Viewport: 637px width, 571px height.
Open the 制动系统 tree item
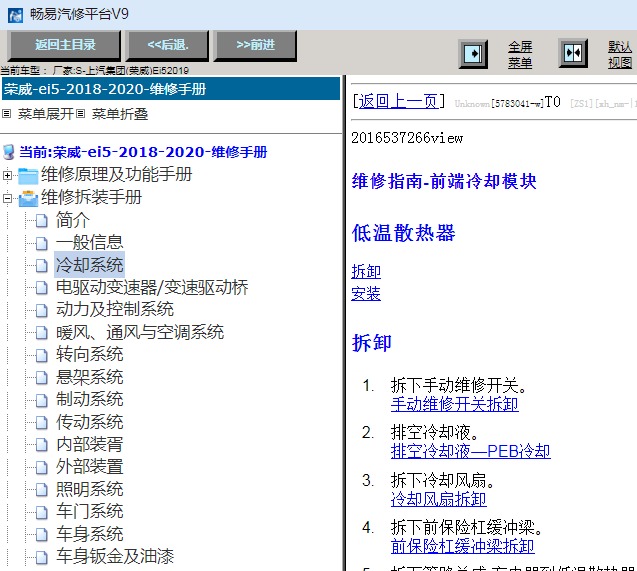[x=89, y=399]
